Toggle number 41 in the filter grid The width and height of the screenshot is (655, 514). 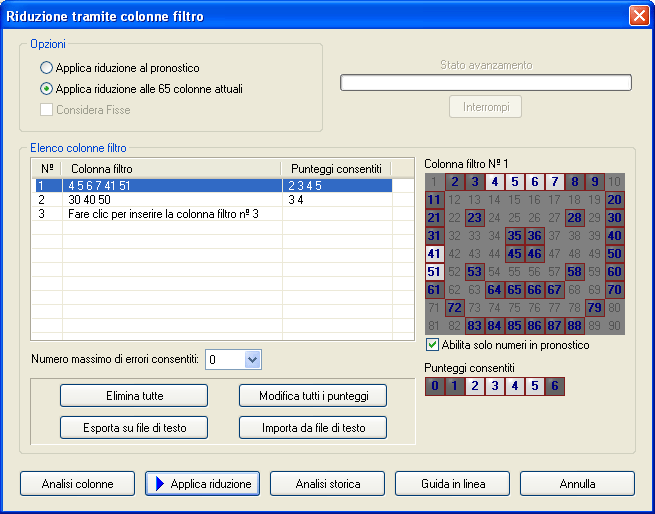point(434,254)
